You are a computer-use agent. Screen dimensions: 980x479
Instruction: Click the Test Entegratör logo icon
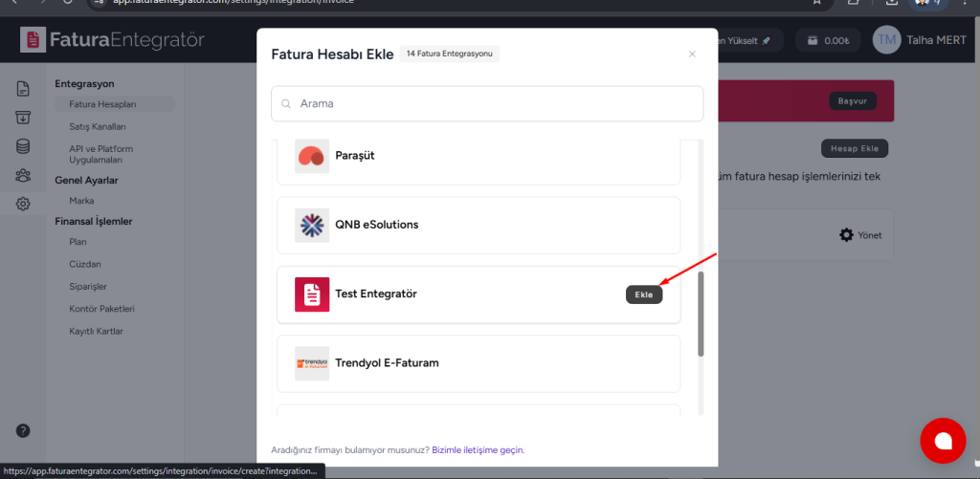[x=312, y=294]
